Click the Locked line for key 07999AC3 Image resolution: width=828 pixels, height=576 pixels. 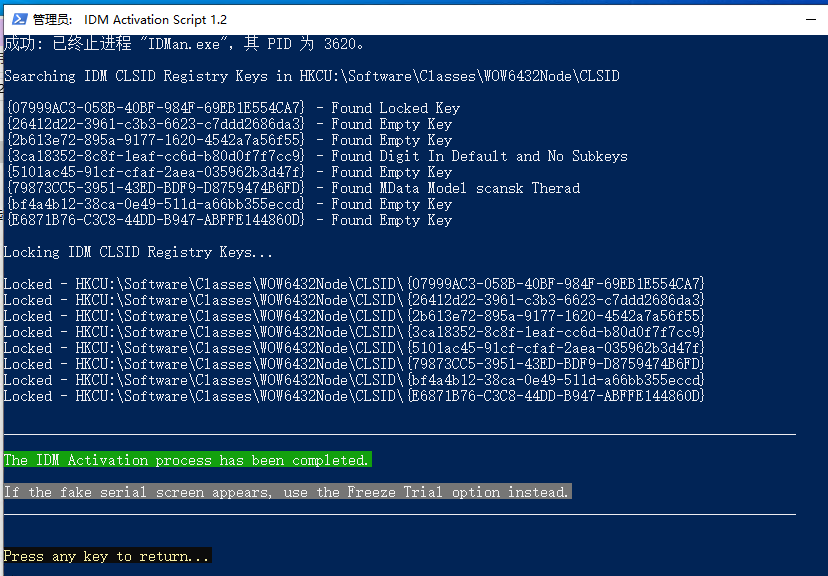pos(354,284)
